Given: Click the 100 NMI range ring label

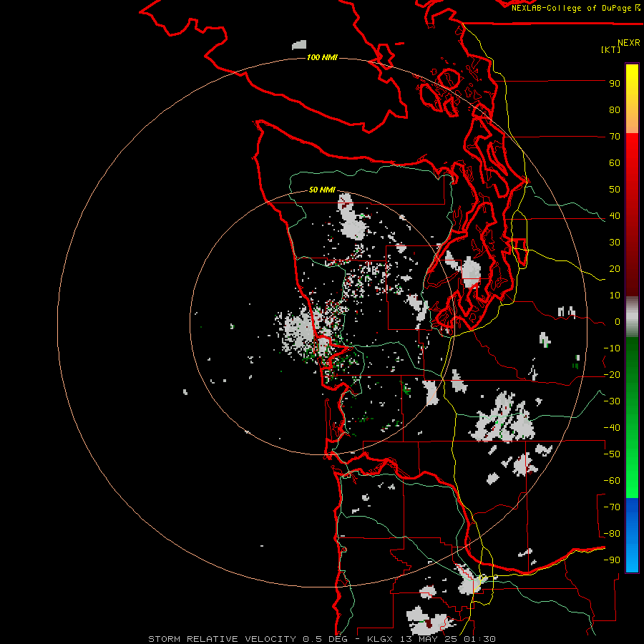Looking at the screenshot, I should point(322,57).
